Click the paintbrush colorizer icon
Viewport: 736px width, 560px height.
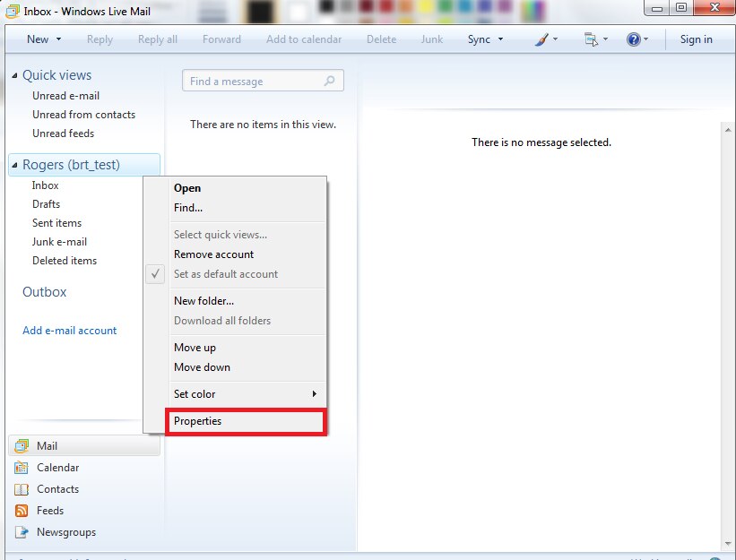click(x=541, y=39)
